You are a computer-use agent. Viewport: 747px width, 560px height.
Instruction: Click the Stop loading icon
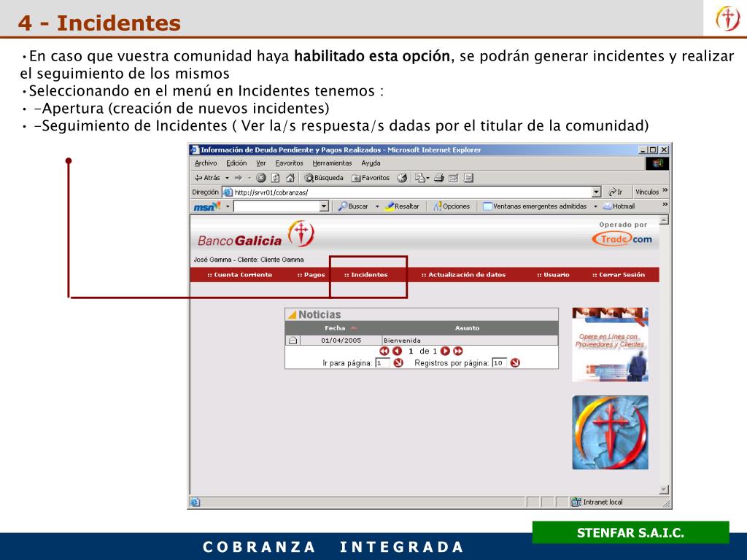[260, 178]
